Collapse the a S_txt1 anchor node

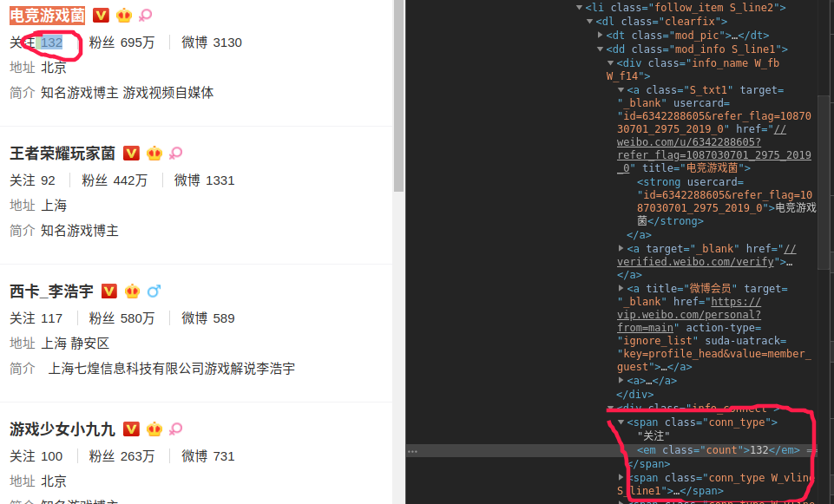(621, 90)
